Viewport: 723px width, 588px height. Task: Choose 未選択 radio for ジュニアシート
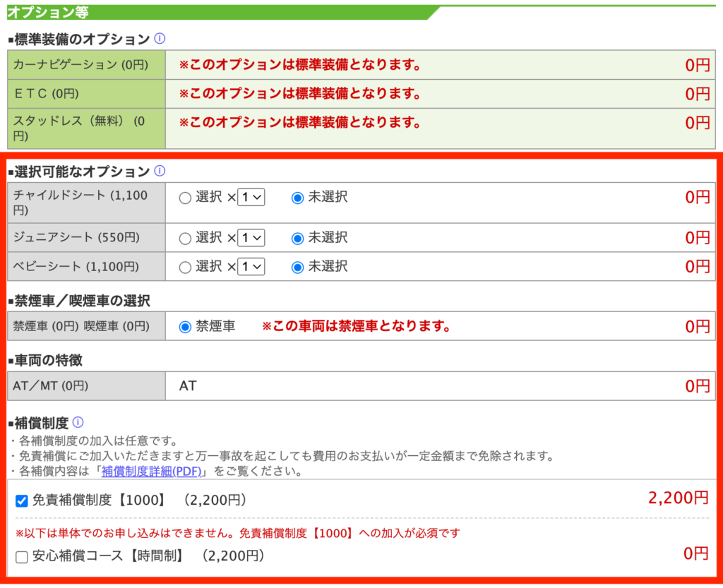[297, 238]
